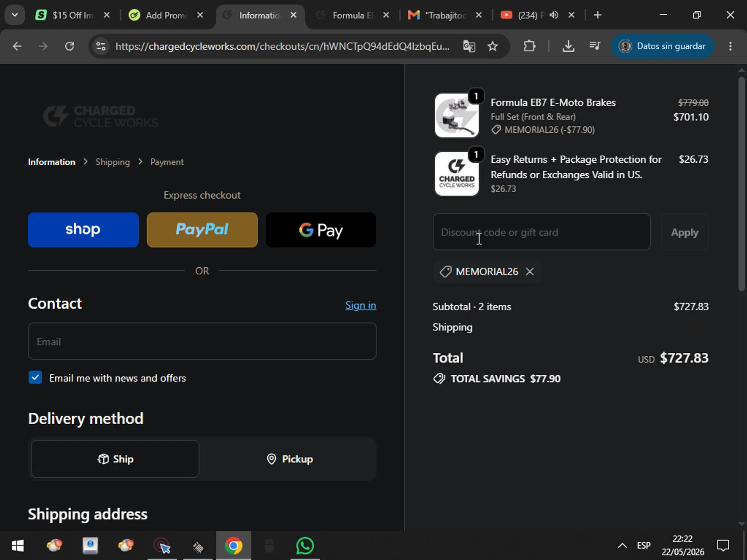Remove the MEMORIAL26 discount code
Screen dimensions: 747x560
tap(530, 271)
